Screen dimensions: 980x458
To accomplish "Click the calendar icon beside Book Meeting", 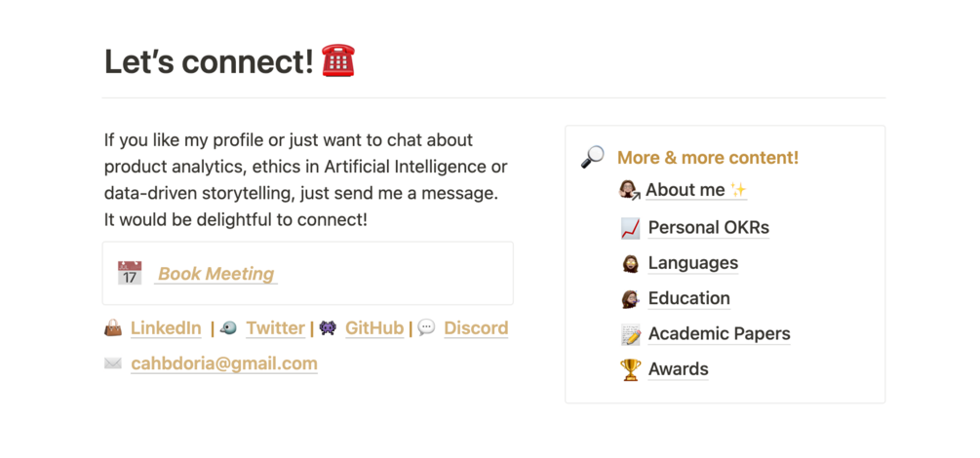I will pos(130,273).
